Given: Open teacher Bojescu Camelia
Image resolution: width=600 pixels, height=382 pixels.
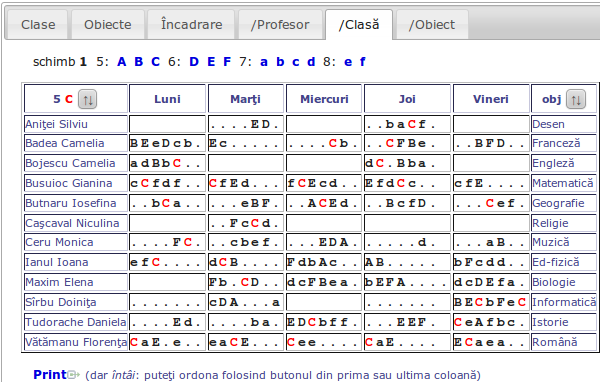Looking at the screenshot, I should pos(70,163).
